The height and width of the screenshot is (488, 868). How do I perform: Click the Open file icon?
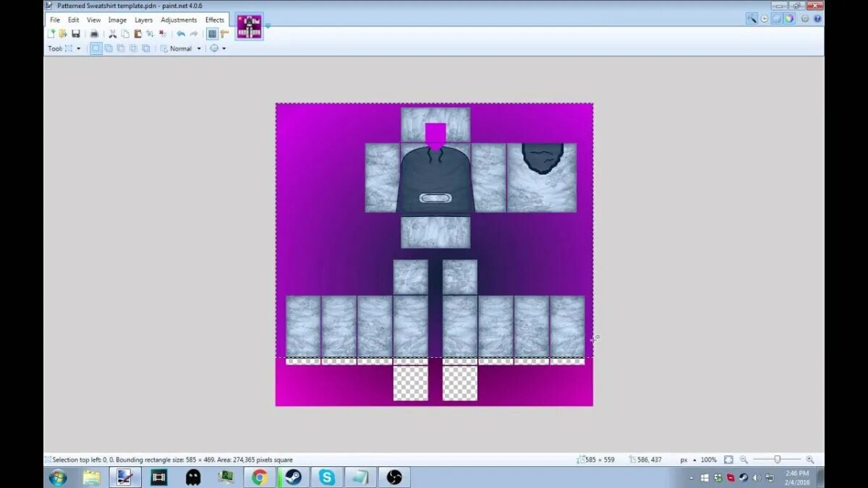tap(63, 34)
